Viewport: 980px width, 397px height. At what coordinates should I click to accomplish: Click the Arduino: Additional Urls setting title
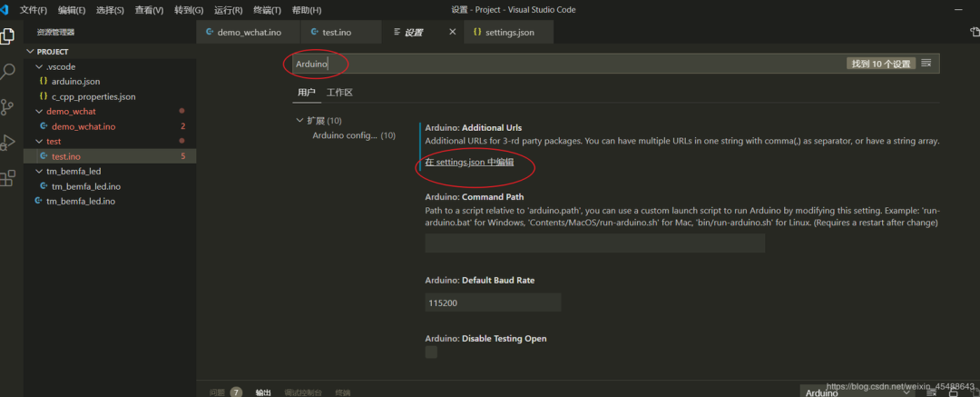pos(473,128)
